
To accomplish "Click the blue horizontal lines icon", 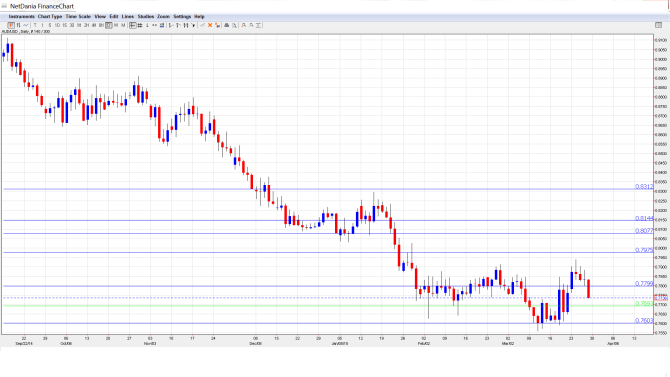I will click(x=162, y=25).
